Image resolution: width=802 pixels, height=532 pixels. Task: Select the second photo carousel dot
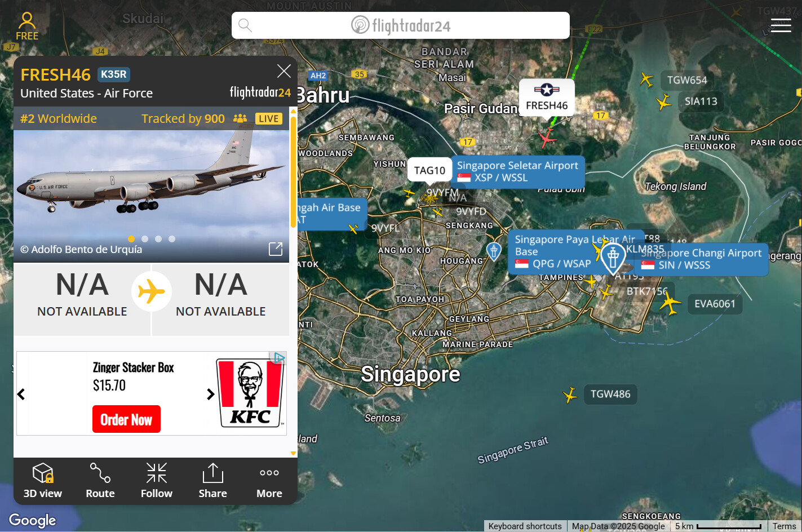pos(145,239)
